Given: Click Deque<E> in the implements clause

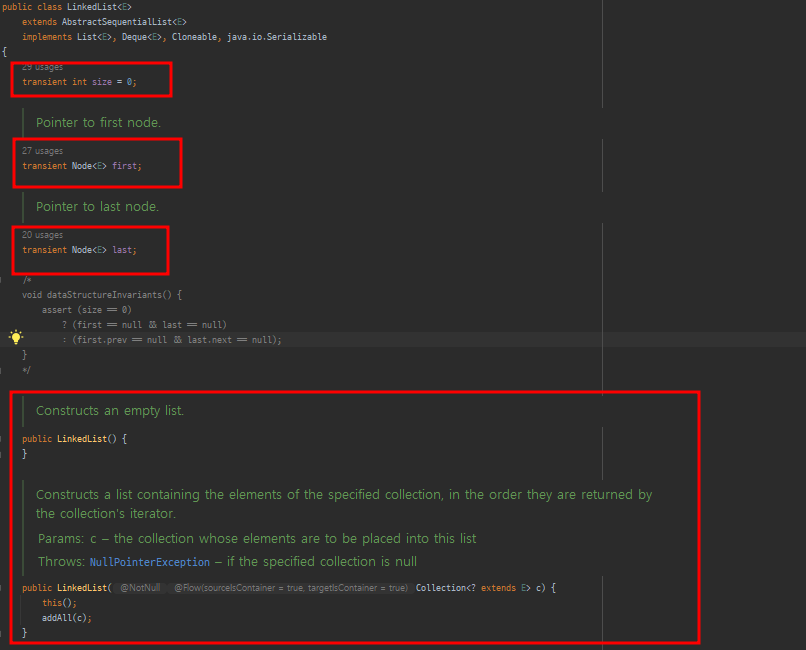Looking at the screenshot, I should coord(142,37).
